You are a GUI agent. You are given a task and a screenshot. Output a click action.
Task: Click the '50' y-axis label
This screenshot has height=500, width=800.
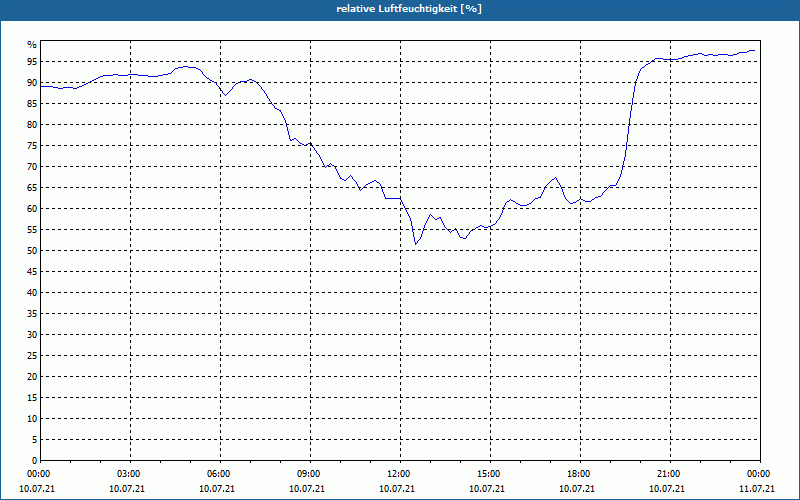point(32,251)
